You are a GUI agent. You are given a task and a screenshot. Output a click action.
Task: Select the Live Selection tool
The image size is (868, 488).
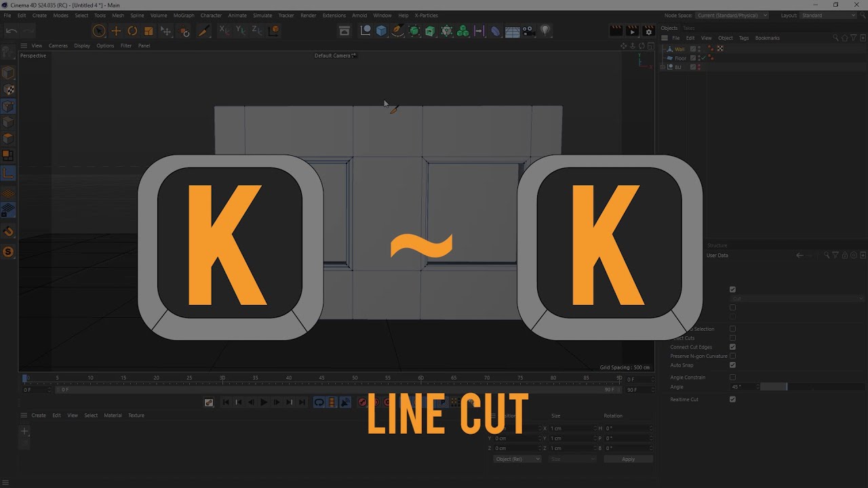(x=99, y=30)
